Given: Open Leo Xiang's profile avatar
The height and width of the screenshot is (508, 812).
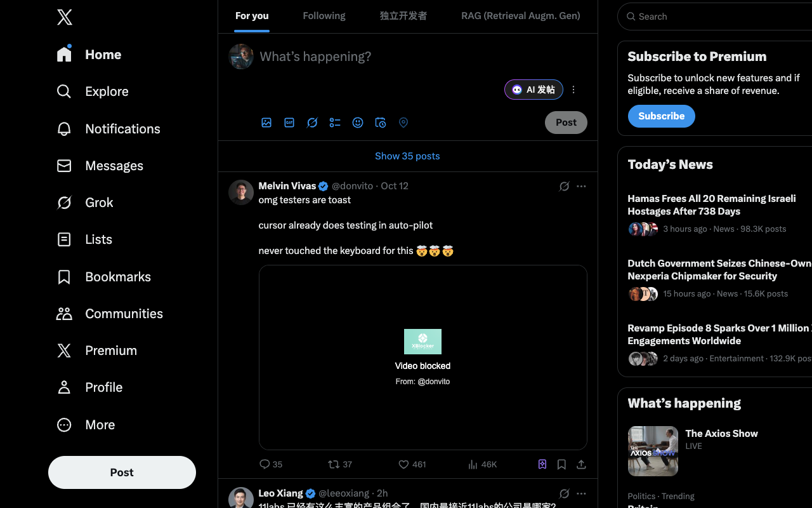Looking at the screenshot, I should (241, 498).
